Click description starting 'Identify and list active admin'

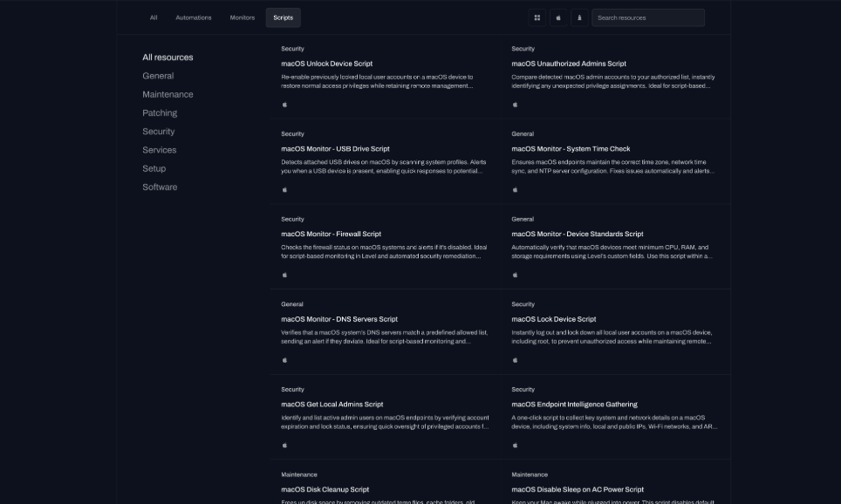pyautogui.click(x=385, y=423)
